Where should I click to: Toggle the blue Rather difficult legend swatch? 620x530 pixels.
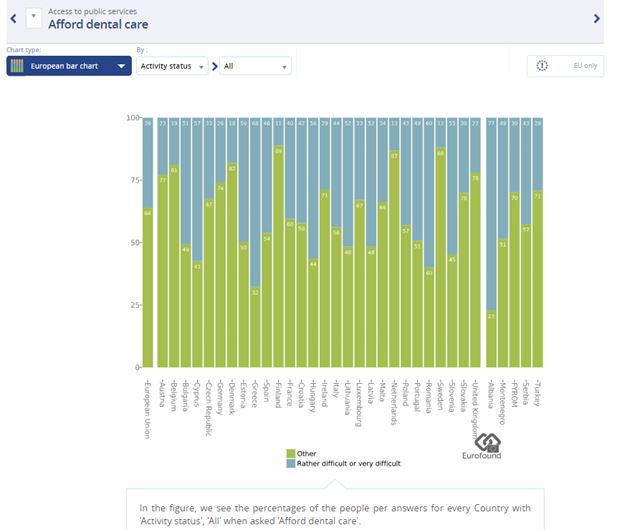(291, 463)
